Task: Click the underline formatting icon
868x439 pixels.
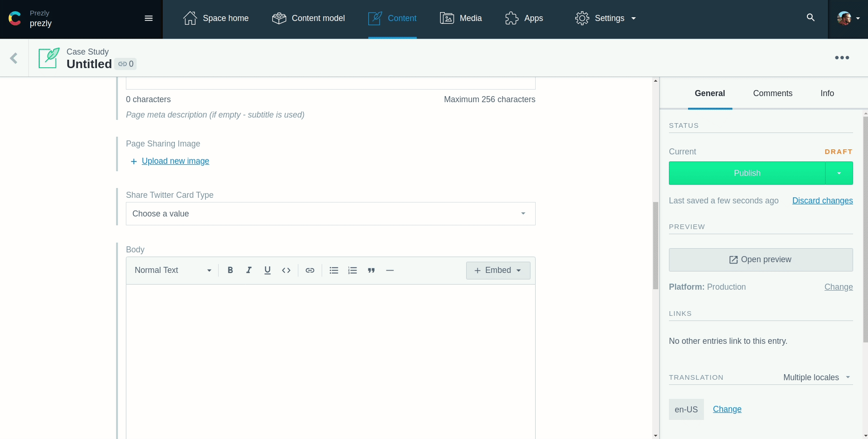Action: [x=268, y=270]
